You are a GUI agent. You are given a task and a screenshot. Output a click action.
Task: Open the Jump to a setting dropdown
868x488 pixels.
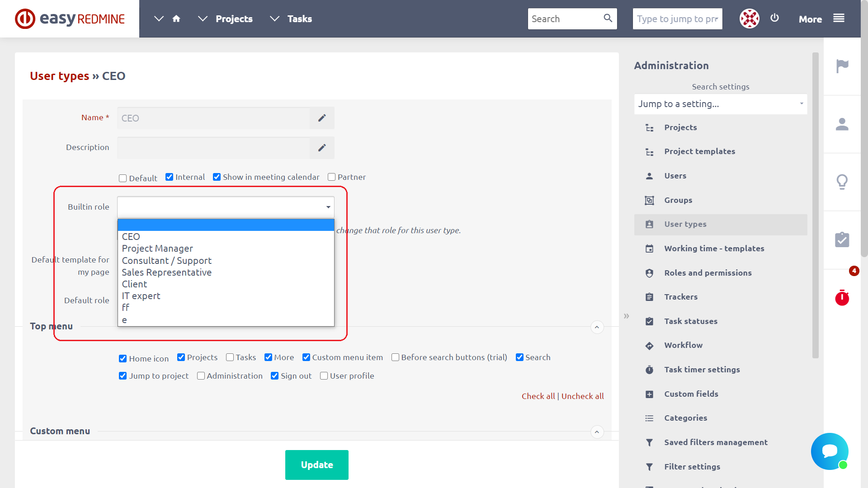pyautogui.click(x=720, y=104)
